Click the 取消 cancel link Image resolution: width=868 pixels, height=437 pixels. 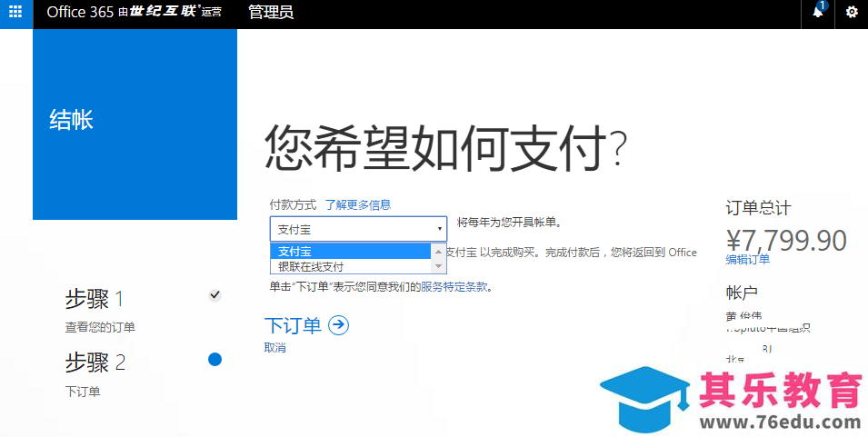coord(275,348)
